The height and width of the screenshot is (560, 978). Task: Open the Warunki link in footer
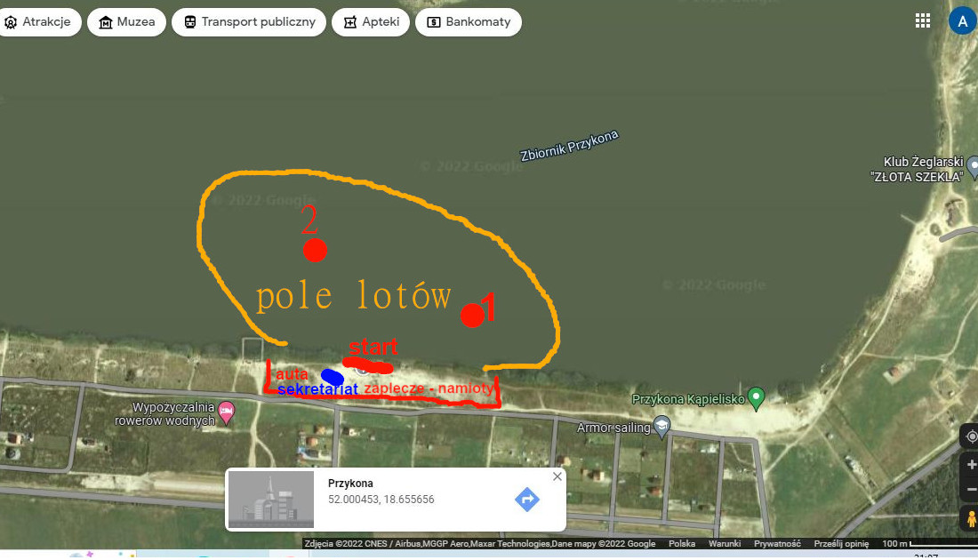click(724, 543)
